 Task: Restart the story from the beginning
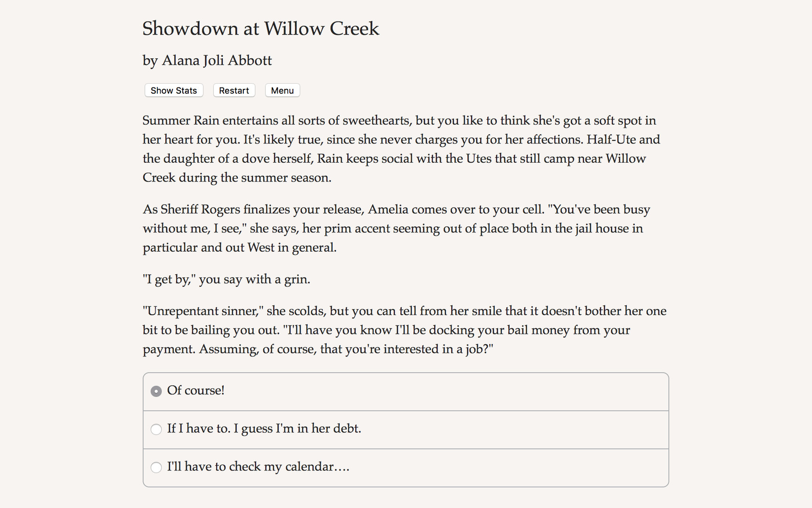234,90
